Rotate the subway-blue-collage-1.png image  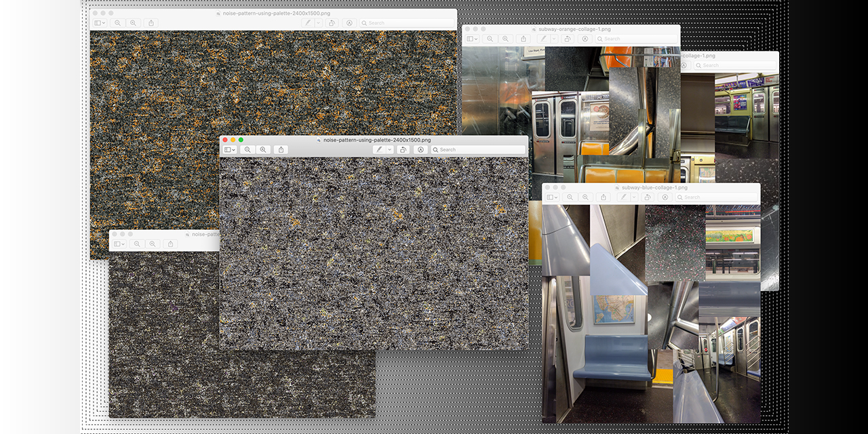click(648, 197)
